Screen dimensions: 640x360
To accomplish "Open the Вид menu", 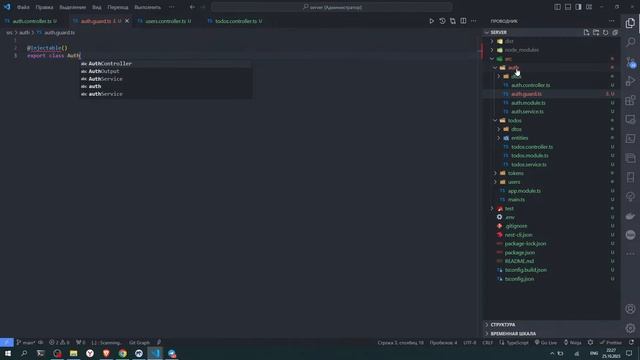I will tap(96, 7).
